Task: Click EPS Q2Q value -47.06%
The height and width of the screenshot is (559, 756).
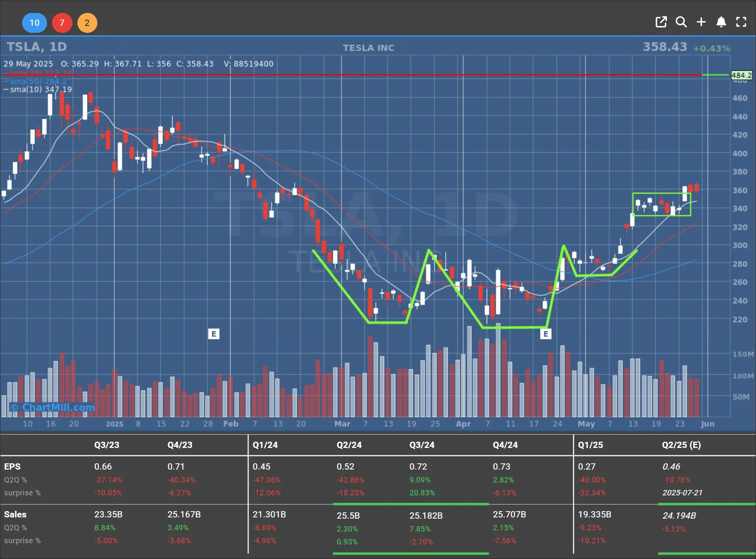Action: 266,480
